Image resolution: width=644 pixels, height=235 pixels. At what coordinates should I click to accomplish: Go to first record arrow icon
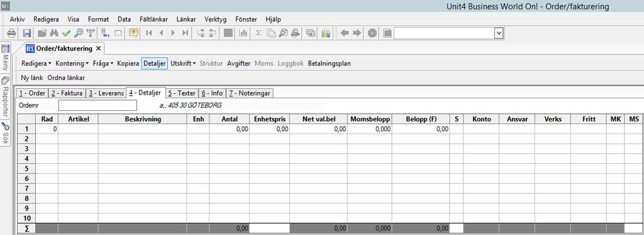149,33
